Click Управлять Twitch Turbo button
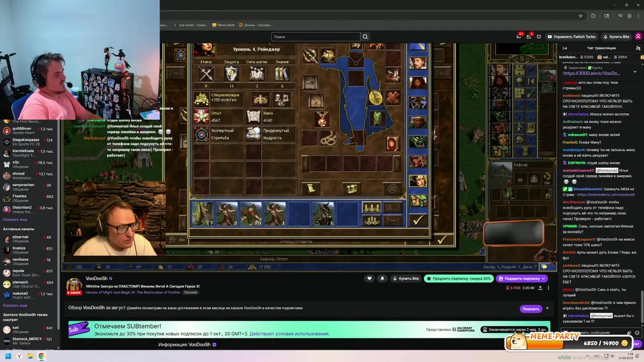 pyautogui.click(x=572, y=37)
